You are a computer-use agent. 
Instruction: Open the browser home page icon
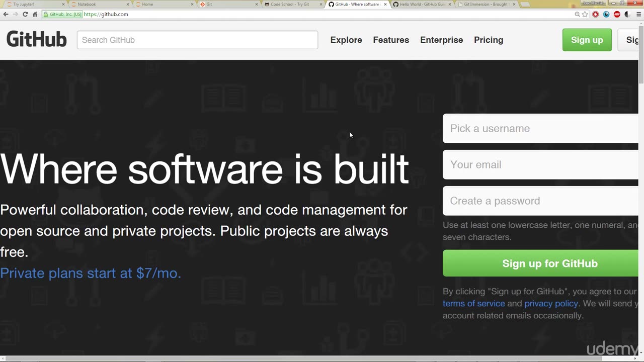point(35,14)
